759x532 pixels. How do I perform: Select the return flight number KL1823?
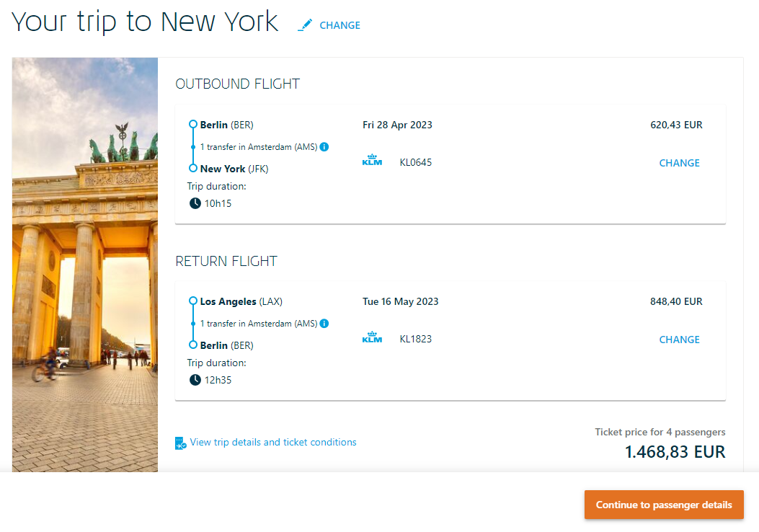click(415, 340)
